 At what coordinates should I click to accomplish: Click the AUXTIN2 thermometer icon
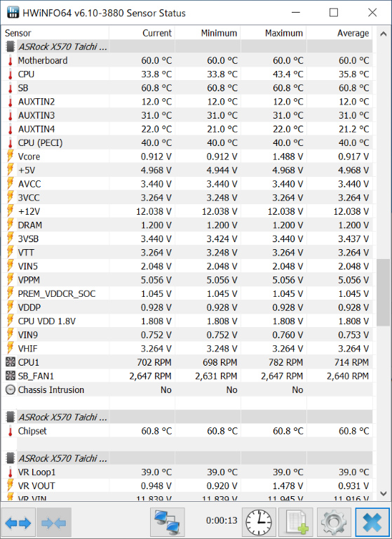11,102
